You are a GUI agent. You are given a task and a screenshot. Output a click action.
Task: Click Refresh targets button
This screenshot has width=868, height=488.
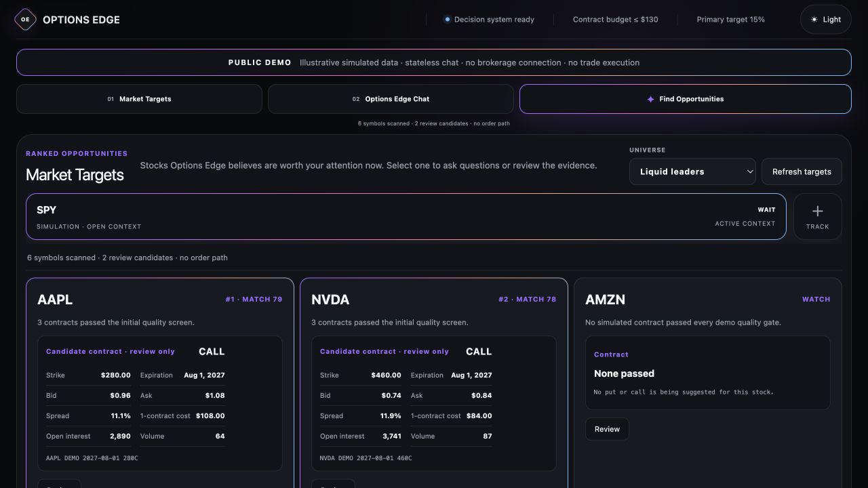[802, 171]
